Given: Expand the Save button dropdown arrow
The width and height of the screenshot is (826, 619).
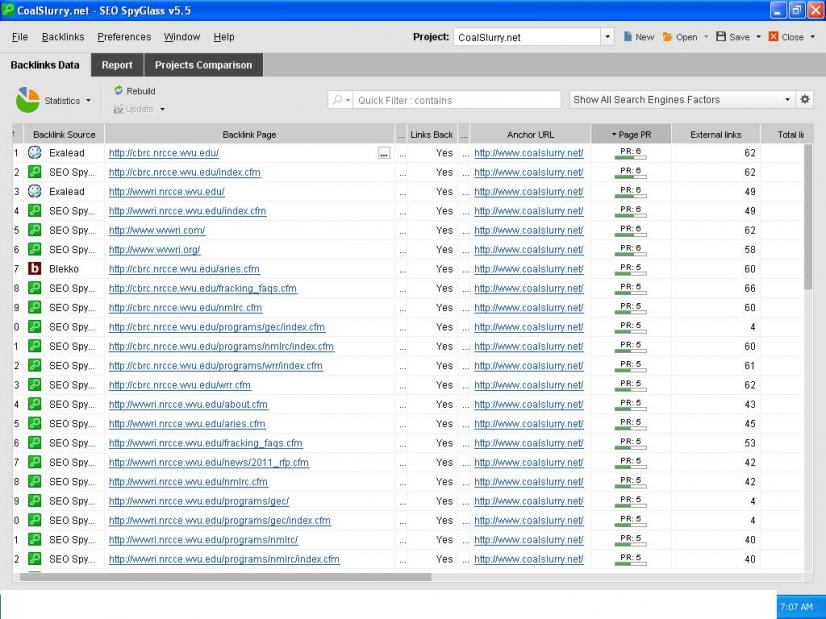Looking at the screenshot, I should [759, 37].
